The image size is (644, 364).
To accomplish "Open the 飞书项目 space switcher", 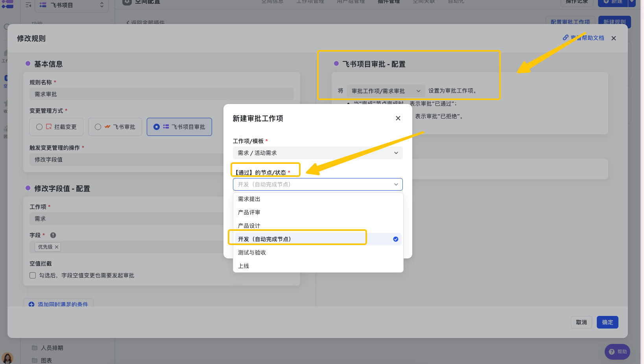I will tap(72, 5).
